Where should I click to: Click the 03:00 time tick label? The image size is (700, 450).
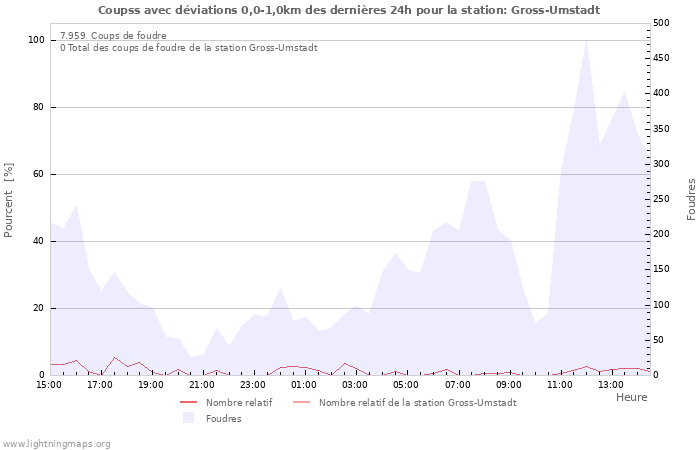click(355, 385)
